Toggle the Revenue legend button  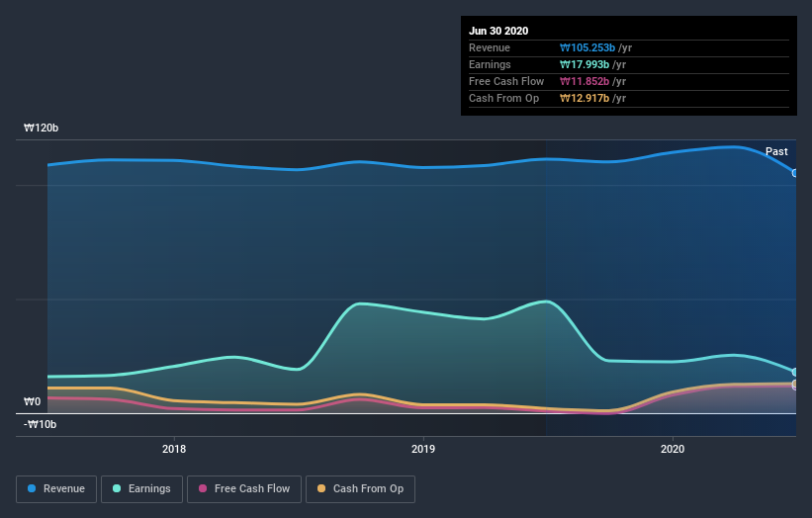56,489
